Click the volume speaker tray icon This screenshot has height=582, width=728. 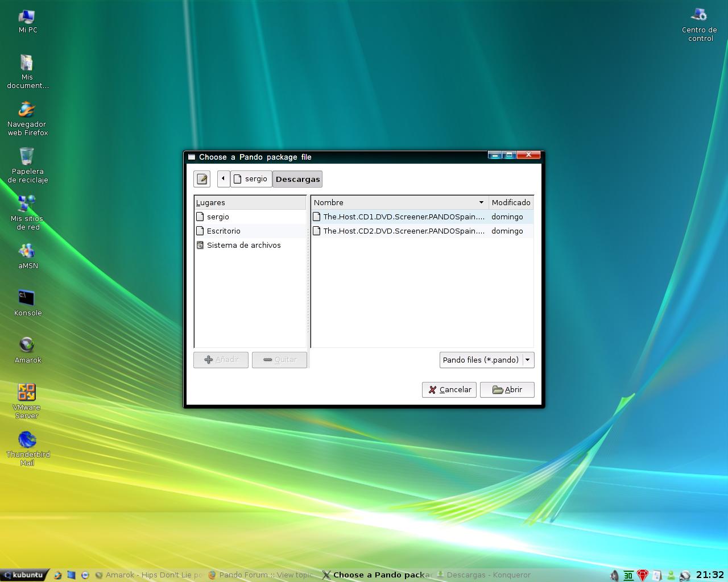tap(614, 575)
